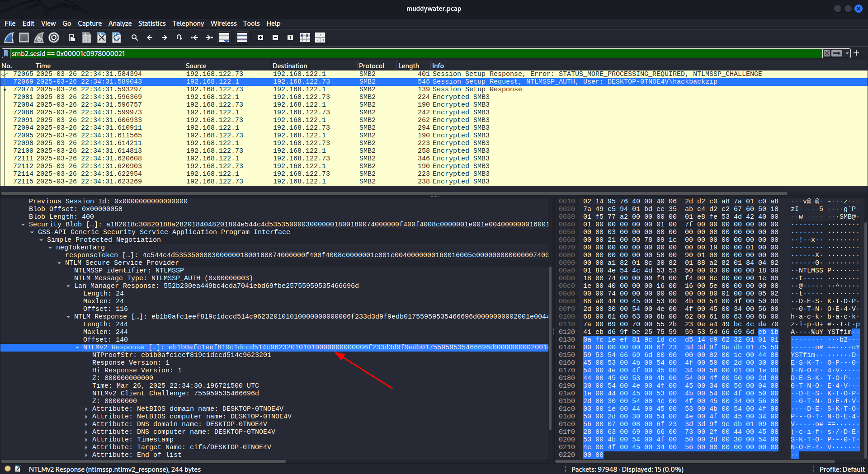Screen dimensions: 868x474
Task: Collapse the highlighted NTLMv2 Response node
Action: tap(77, 347)
